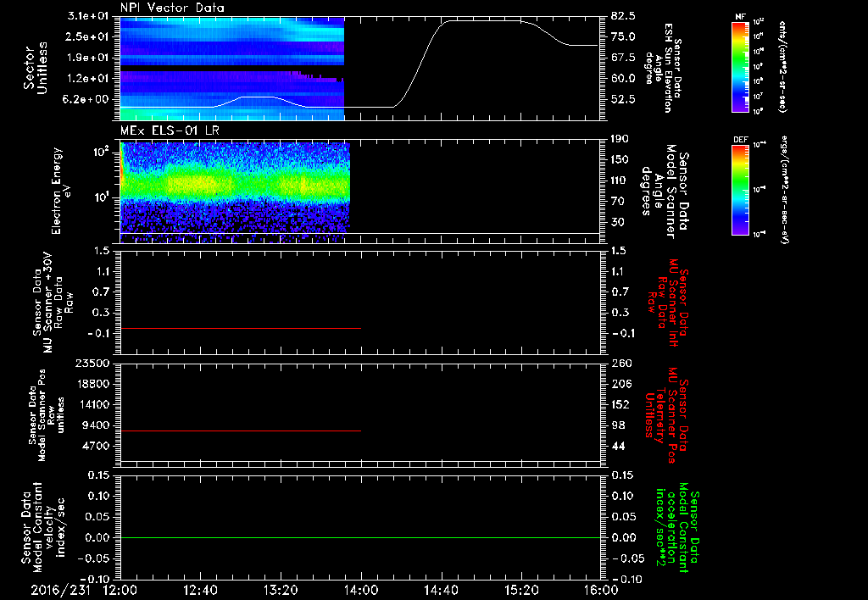The width and height of the screenshot is (868, 600).
Task: Click the '75.0' sun elevation tick value
Action: point(624,36)
